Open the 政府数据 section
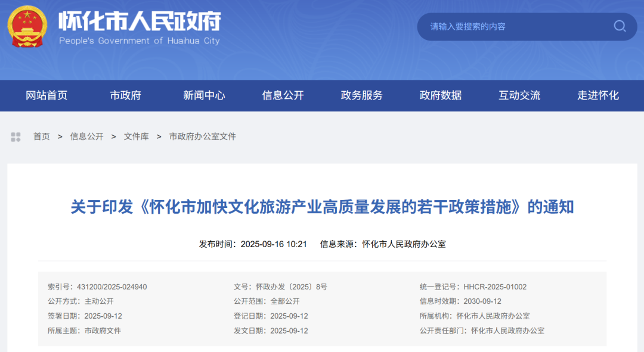This screenshot has width=644, height=352. click(439, 95)
